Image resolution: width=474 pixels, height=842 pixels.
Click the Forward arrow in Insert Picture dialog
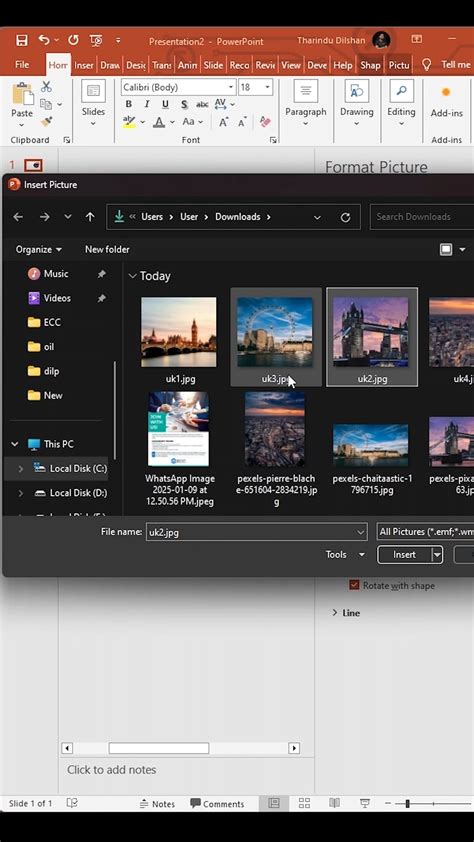[x=45, y=217]
